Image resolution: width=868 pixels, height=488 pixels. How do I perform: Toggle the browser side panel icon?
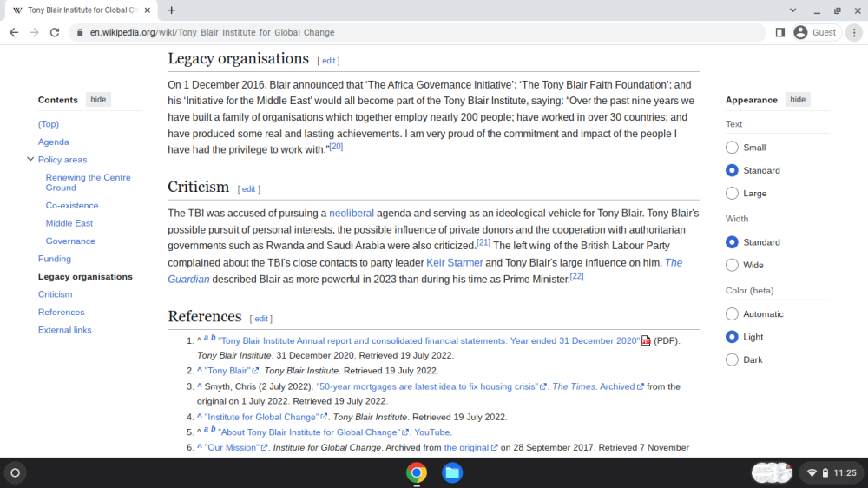pyautogui.click(x=780, y=33)
